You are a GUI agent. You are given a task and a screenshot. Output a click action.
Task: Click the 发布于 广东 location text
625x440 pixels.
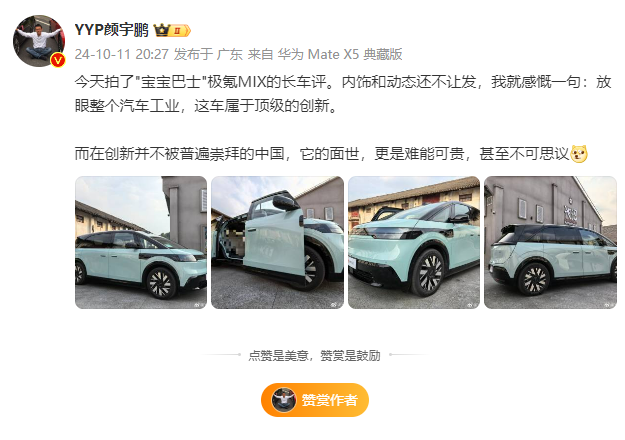click(x=208, y=54)
